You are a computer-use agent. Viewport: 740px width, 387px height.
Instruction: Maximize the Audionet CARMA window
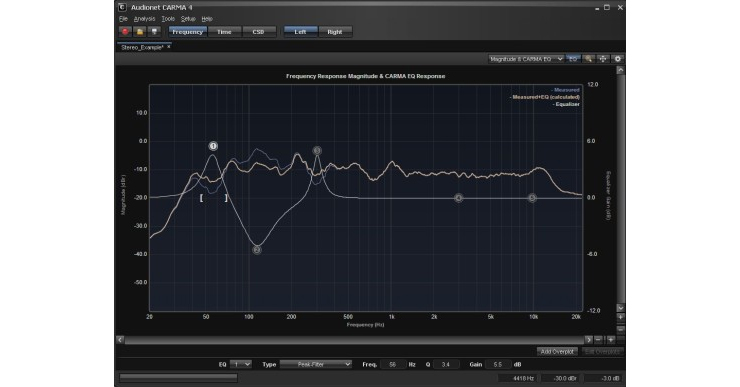(607, 8)
